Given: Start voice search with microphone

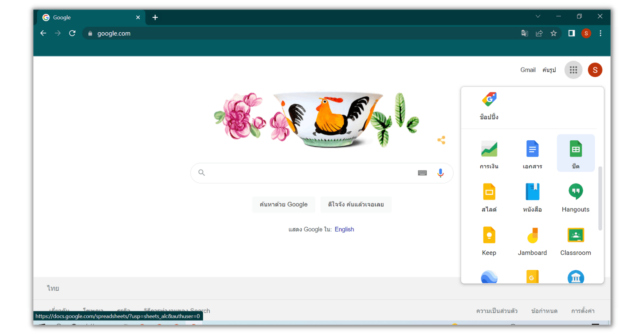Looking at the screenshot, I should pyautogui.click(x=441, y=173).
